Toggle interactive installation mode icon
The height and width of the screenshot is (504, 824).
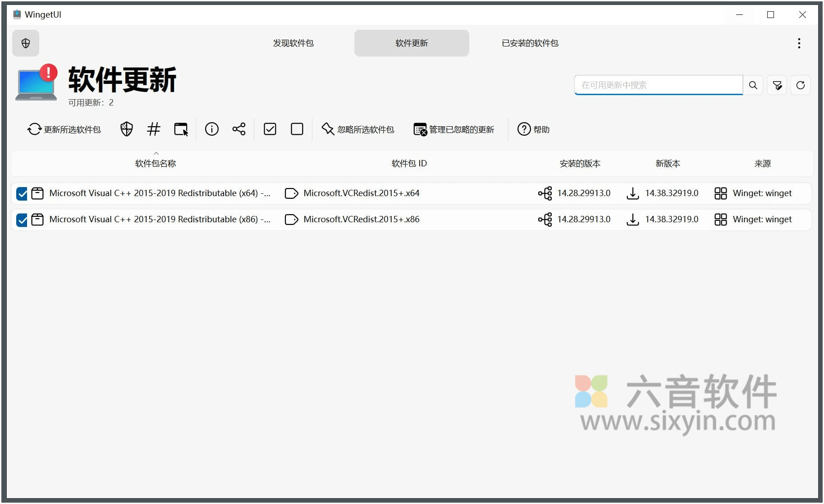181,129
